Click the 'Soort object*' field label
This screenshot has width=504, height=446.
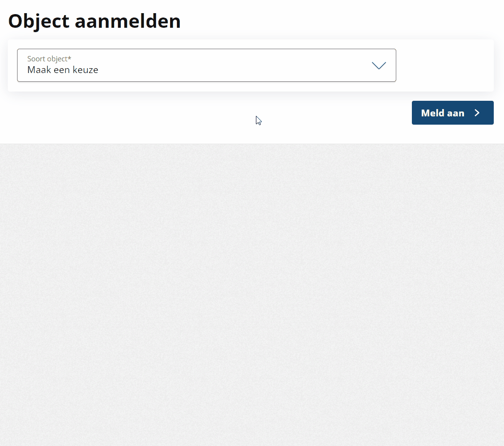pyautogui.click(x=49, y=59)
